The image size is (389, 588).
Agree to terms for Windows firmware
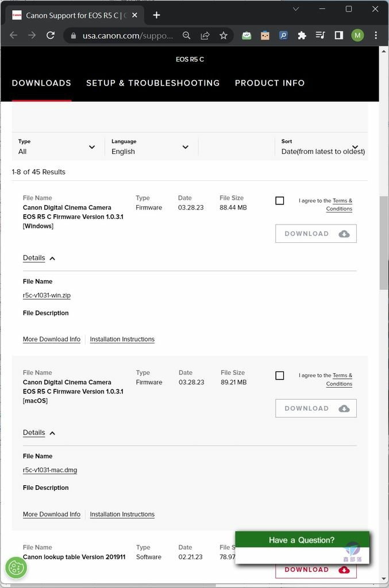pos(279,200)
